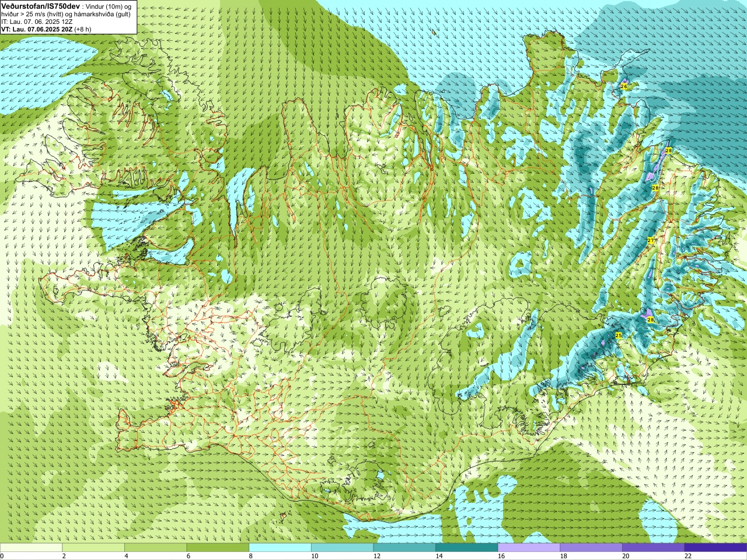Viewport: 747px width, 560px height.
Task: Pick the 12–14 m/s teal legend swatch
Action: click(x=404, y=548)
